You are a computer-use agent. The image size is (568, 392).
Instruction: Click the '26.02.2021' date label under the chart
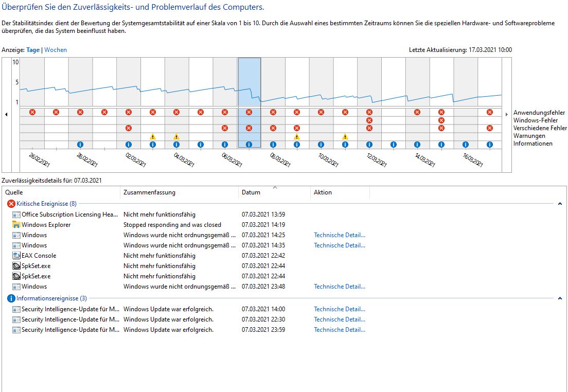pos(39,159)
